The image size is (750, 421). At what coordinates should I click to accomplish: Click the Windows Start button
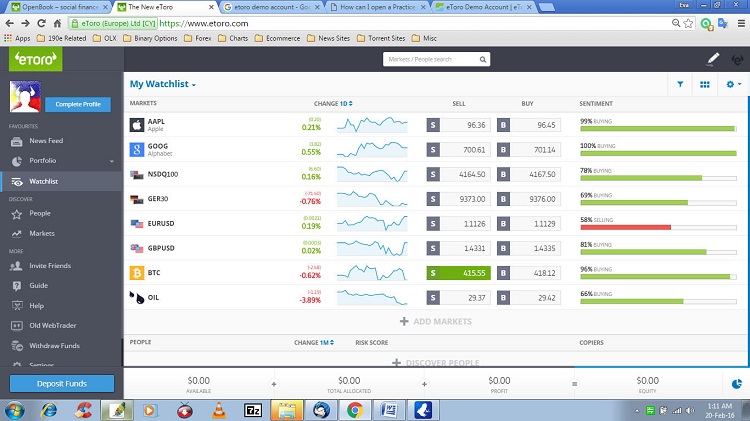pos(14,410)
